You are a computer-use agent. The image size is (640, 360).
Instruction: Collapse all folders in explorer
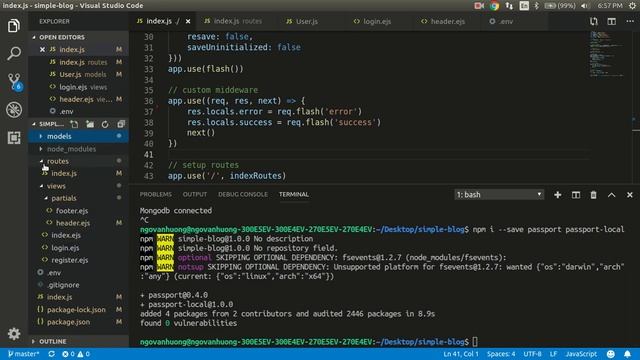point(121,124)
